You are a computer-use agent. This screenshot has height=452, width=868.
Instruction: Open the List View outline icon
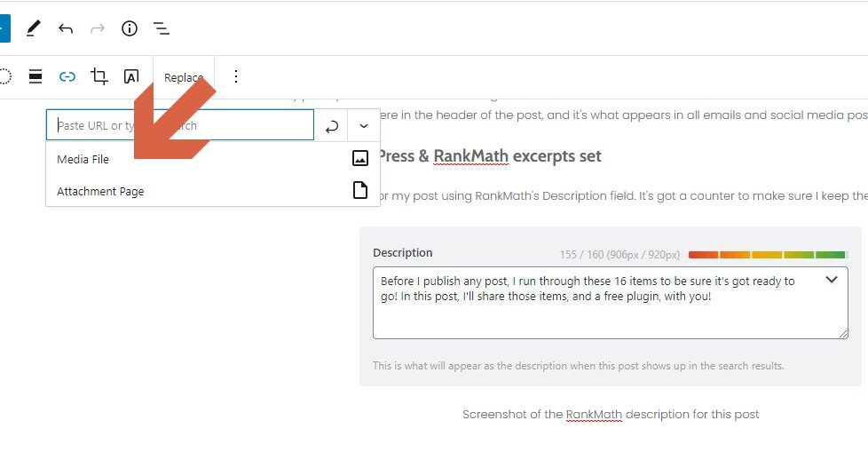pos(162,28)
